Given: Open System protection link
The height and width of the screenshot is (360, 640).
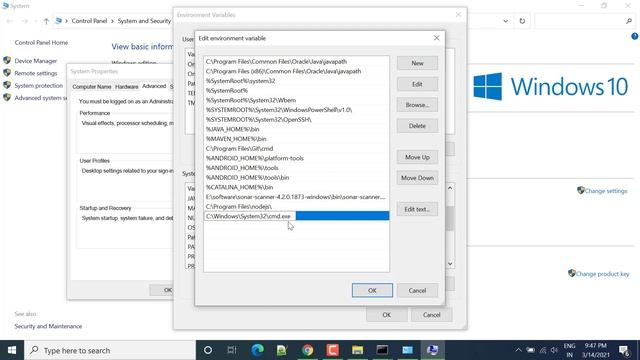Looking at the screenshot, I should click(x=38, y=86).
